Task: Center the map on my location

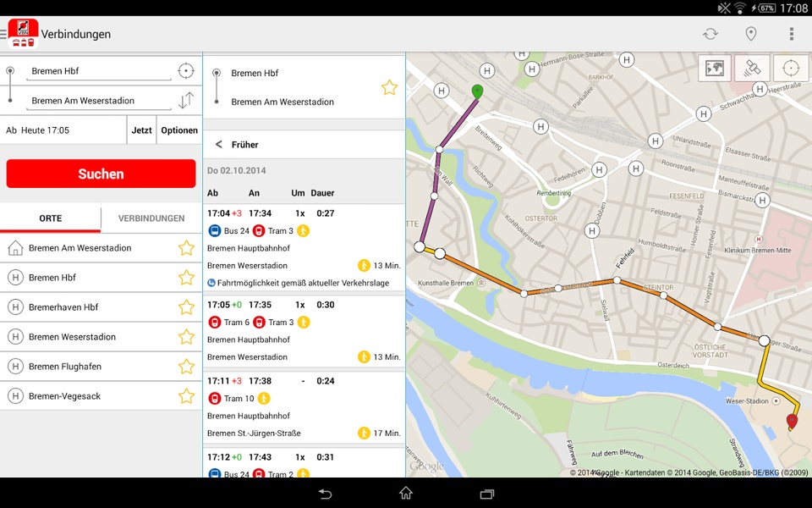Action: coord(791,68)
